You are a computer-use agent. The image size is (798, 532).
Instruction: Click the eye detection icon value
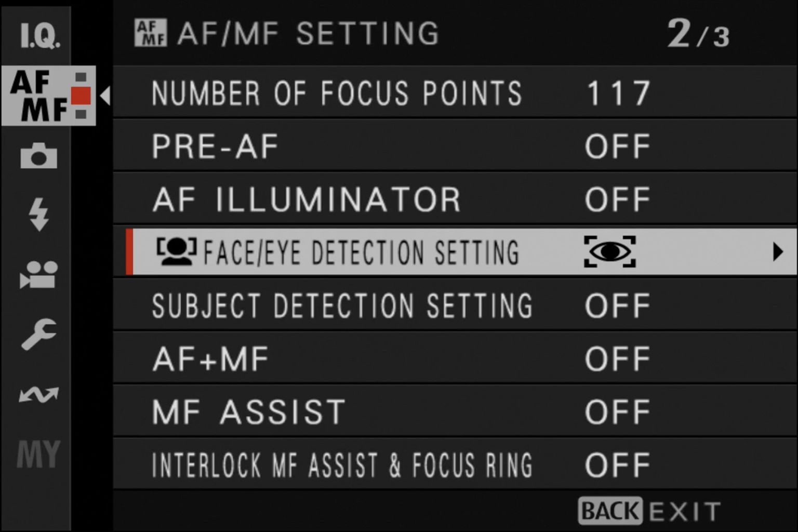point(609,252)
